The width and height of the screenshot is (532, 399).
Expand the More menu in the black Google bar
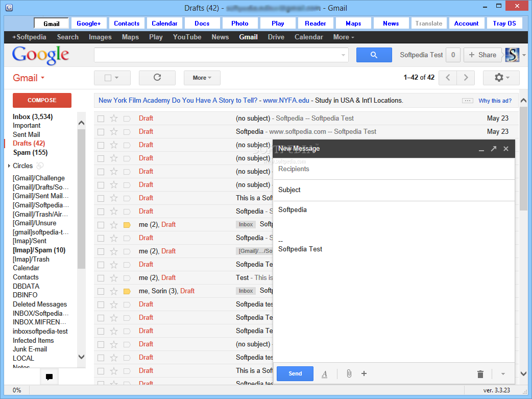pos(344,37)
